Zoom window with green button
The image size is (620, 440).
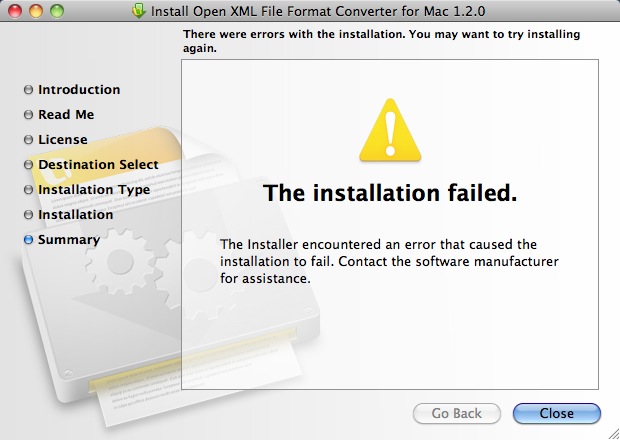[57, 11]
